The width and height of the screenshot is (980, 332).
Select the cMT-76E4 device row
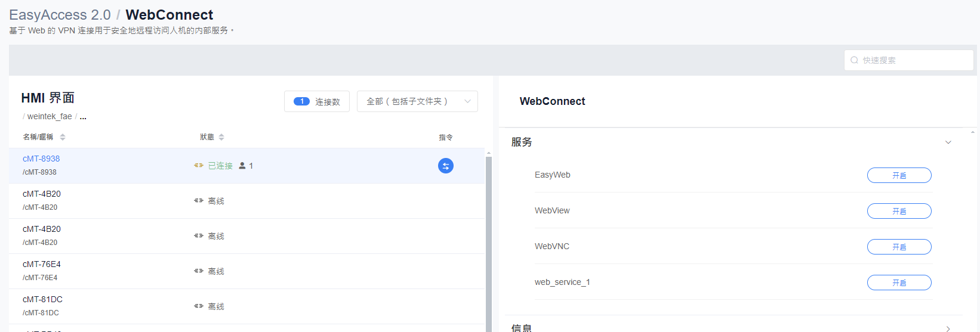click(246, 271)
